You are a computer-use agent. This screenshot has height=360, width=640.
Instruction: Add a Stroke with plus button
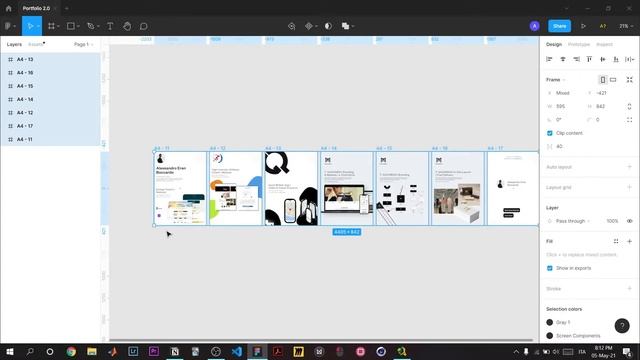coord(629,289)
